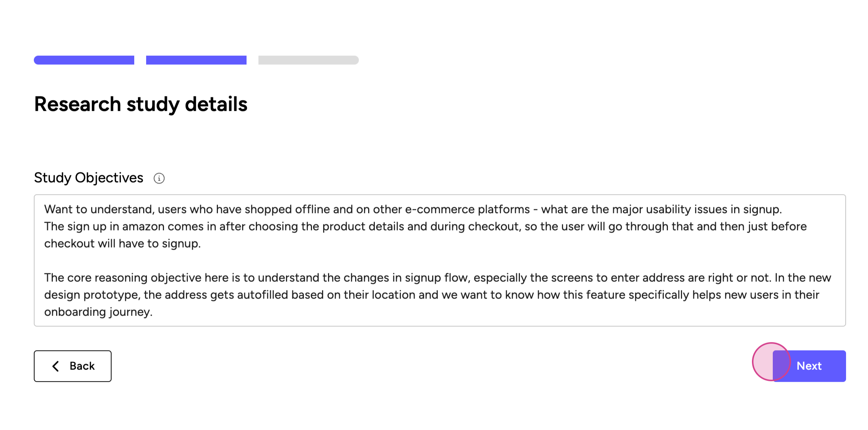Click the word "e-commerce" in the objectives
868x430 pixels.
pos(440,209)
